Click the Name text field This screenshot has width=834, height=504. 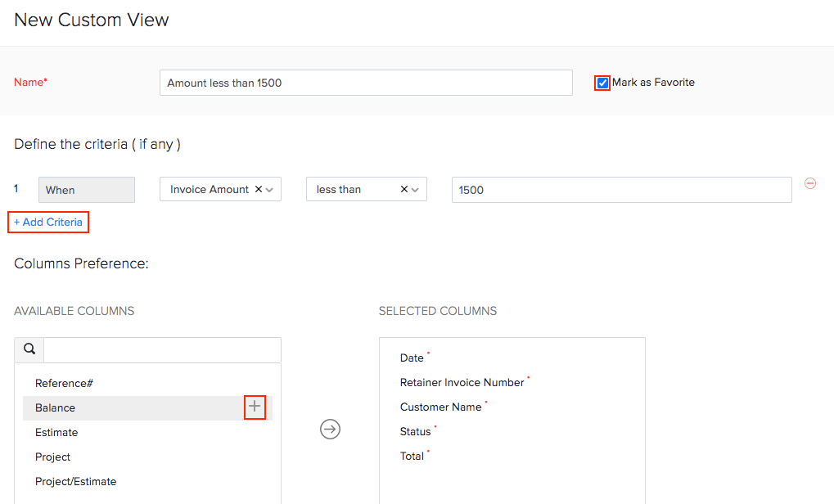coord(366,83)
